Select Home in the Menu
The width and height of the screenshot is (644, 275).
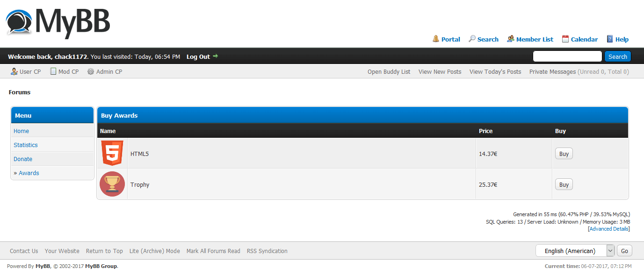(21, 131)
